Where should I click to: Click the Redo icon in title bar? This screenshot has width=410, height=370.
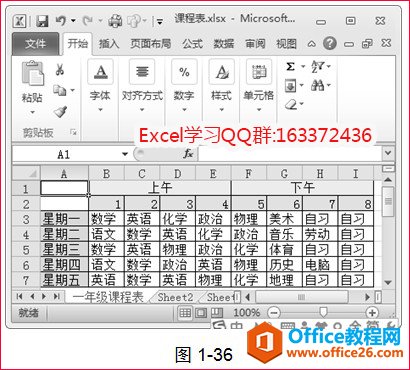pos(87,22)
